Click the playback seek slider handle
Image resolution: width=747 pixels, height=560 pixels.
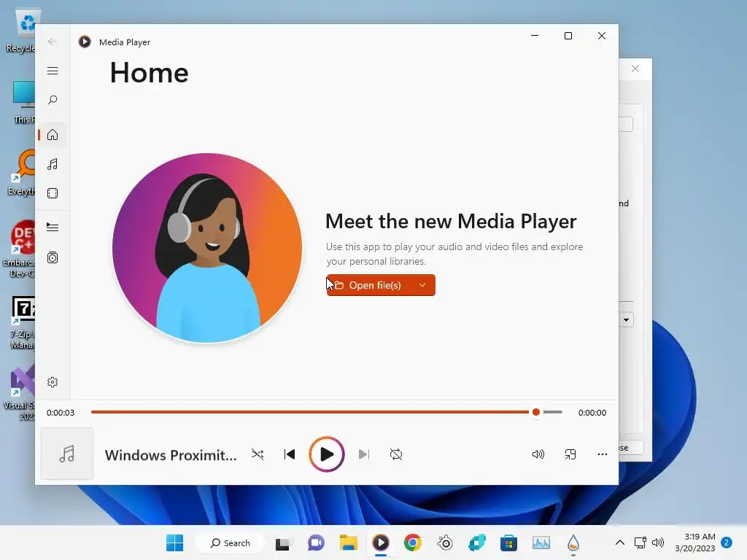(x=536, y=413)
